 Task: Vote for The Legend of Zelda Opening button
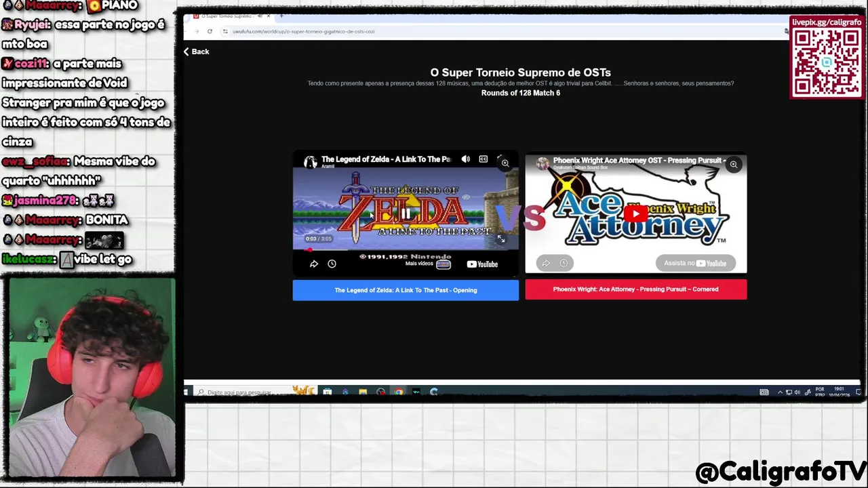pos(406,290)
